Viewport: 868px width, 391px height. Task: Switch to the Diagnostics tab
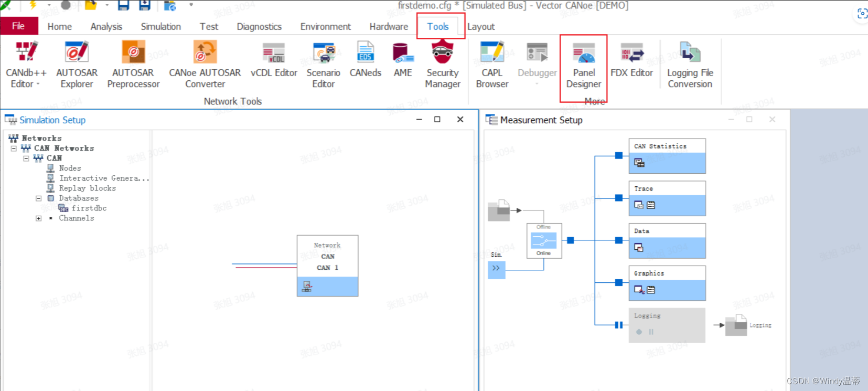[259, 26]
